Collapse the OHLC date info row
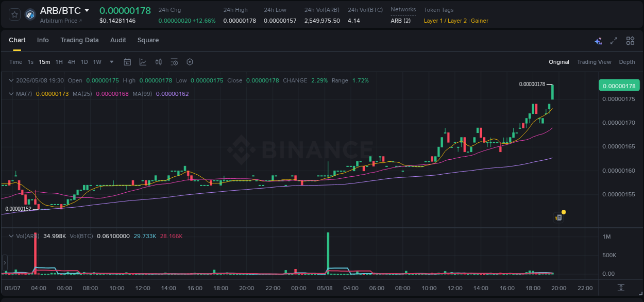 pos(11,80)
